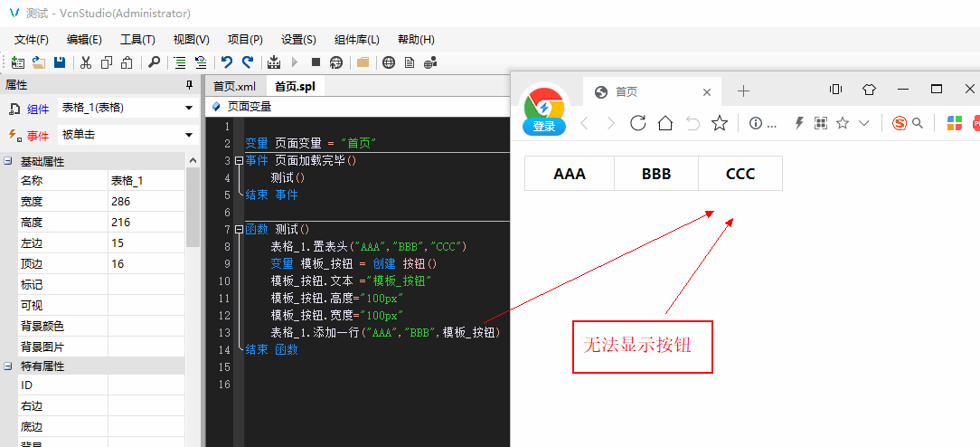Toggle pin on the 属性 panel
Screen dimensions: 980x447
pyautogui.click(x=189, y=85)
